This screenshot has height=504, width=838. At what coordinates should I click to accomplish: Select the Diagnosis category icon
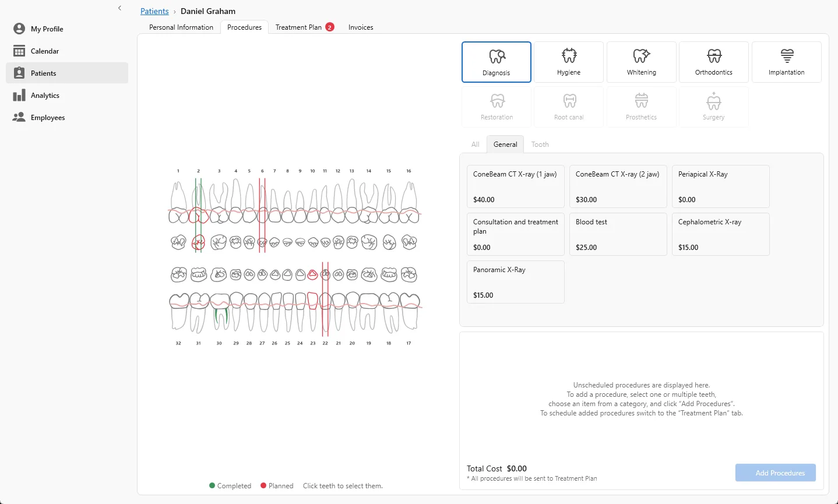[497, 62]
